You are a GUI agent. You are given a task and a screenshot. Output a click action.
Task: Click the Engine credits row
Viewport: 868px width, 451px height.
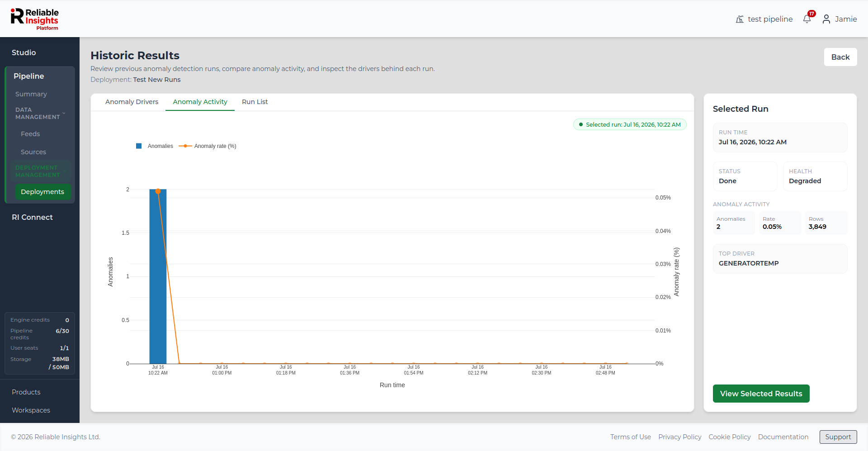click(x=40, y=320)
